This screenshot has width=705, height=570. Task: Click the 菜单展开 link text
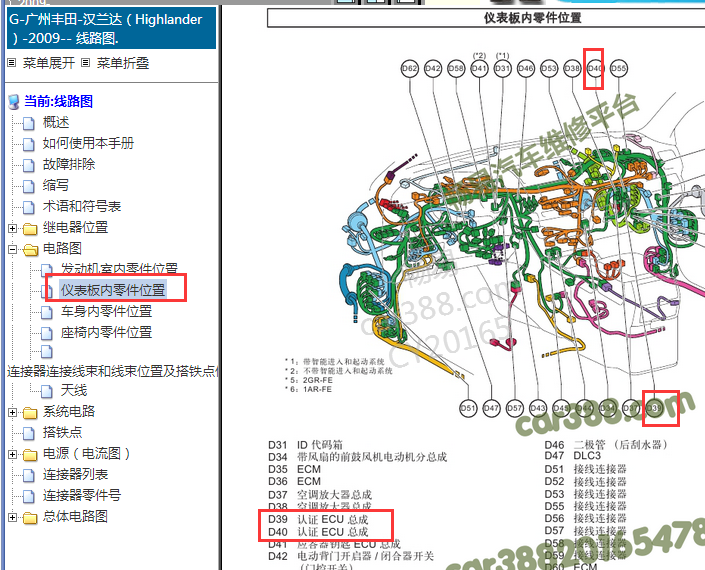click(49, 63)
